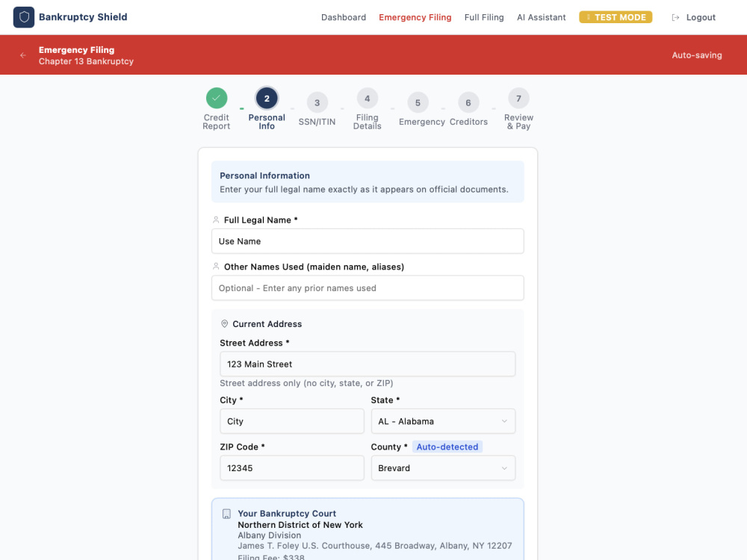Image resolution: width=747 pixels, height=560 pixels.
Task: Click the Credit Report step label
Action: [217, 122]
